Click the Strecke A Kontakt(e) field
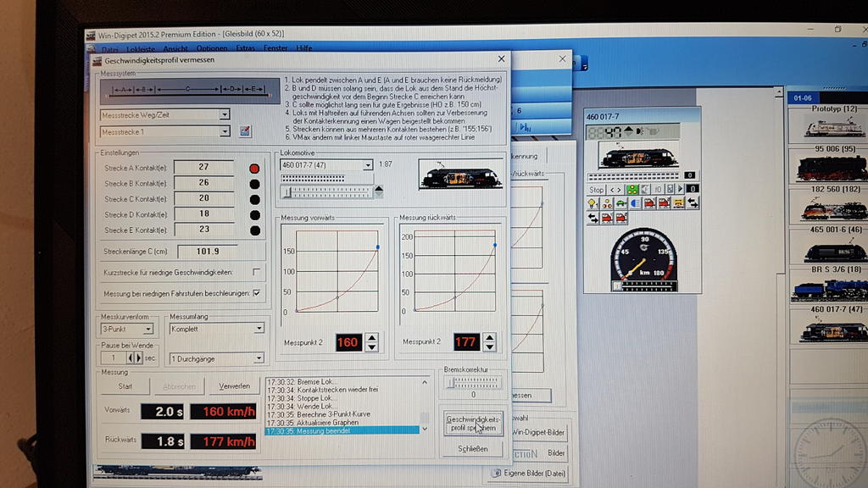Image resolution: width=868 pixels, height=488 pixels. click(203, 167)
